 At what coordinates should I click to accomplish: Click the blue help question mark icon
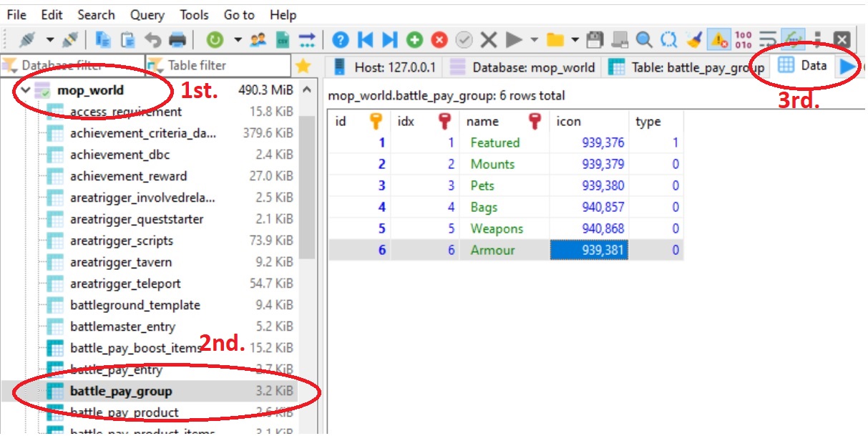tap(341, 40)
